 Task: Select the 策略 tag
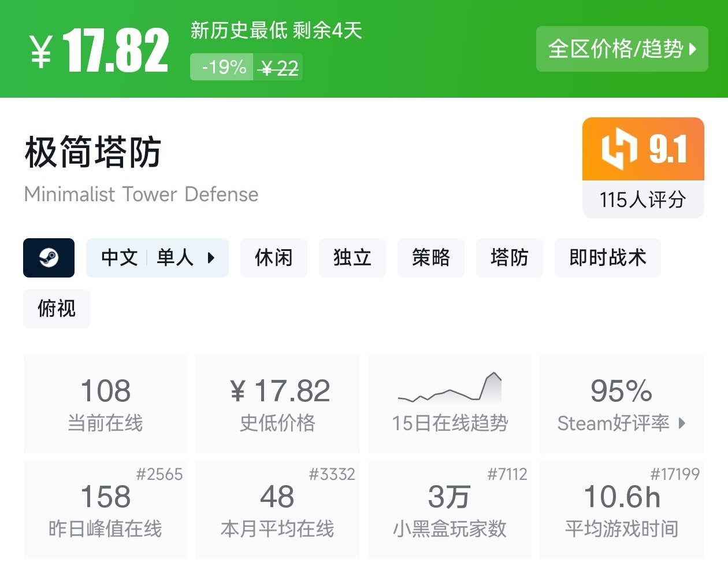click(430, 258)
